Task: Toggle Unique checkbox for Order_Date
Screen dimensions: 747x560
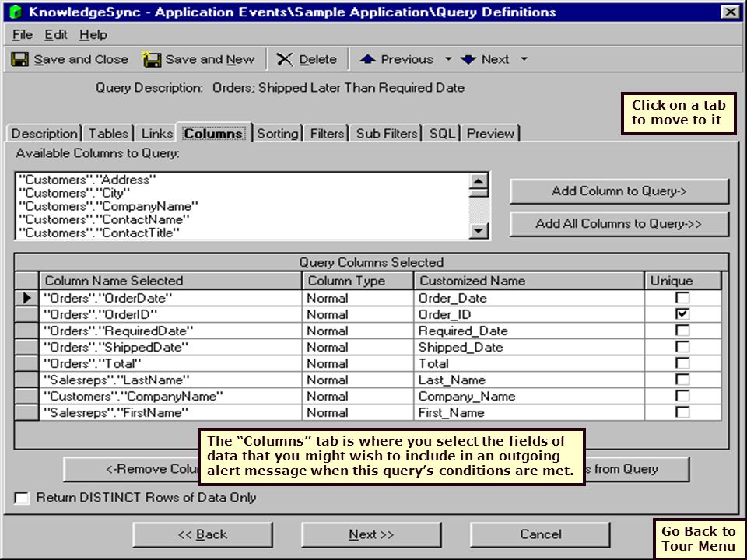Action: coord(682,298)
